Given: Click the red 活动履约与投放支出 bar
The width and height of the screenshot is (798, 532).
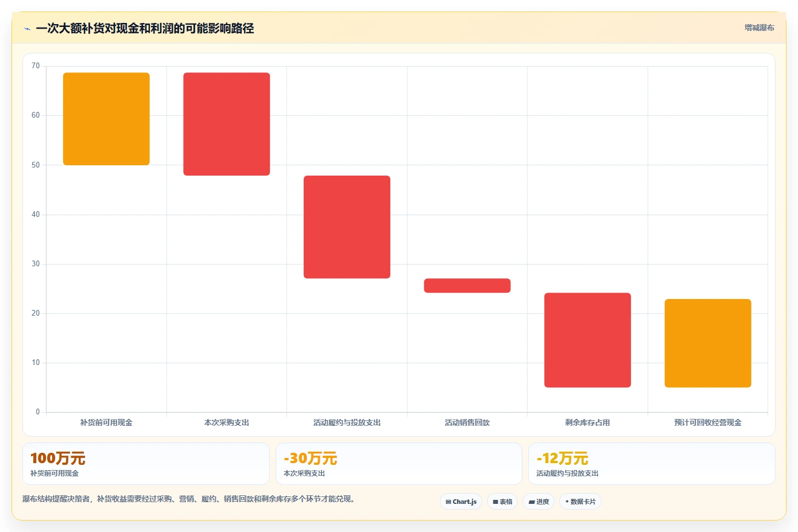Looking at the screenshot, I should (x=347, y=227).
